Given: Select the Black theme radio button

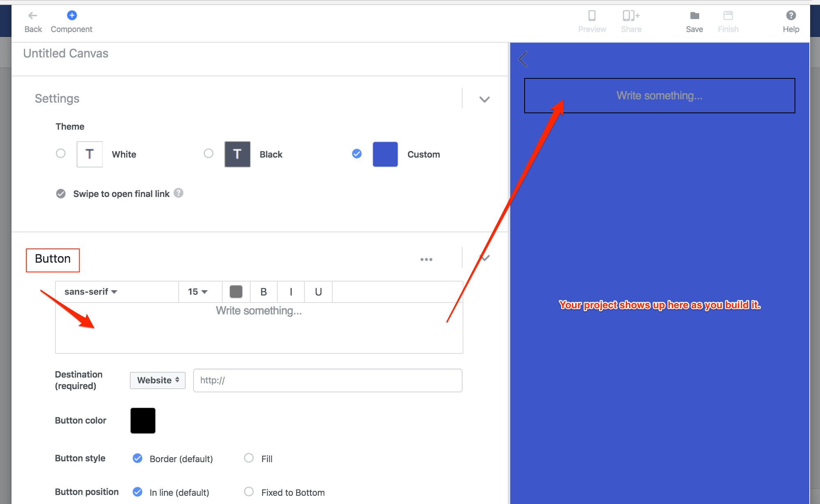Looking at the screenshot, I should (x=209, y=153).
